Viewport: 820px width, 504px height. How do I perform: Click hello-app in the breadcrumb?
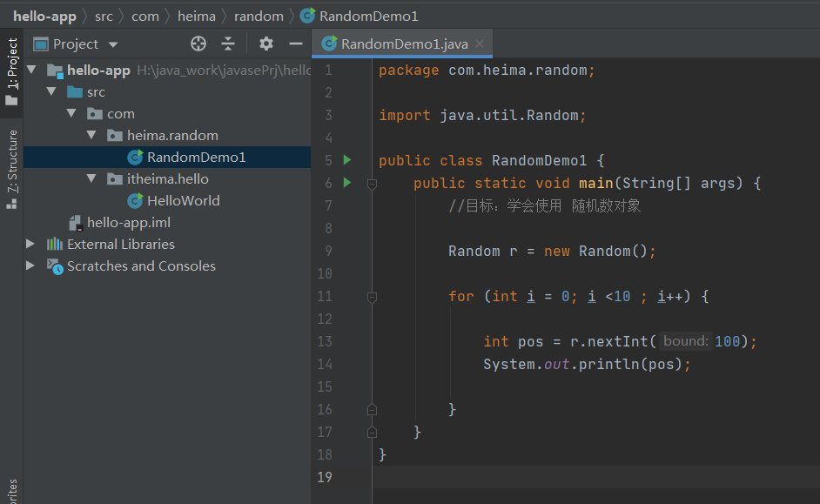[44, 17]
